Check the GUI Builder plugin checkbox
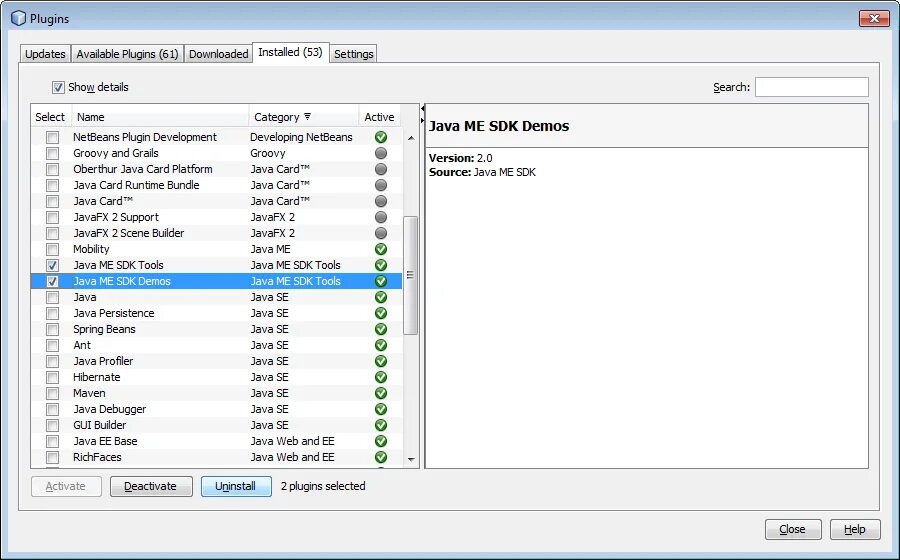900x560 pixels. (52, 426)
